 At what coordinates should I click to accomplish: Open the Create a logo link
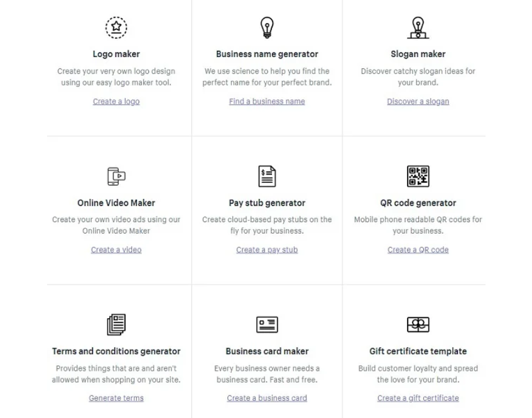pyautogui.click(x=116, y=102)
